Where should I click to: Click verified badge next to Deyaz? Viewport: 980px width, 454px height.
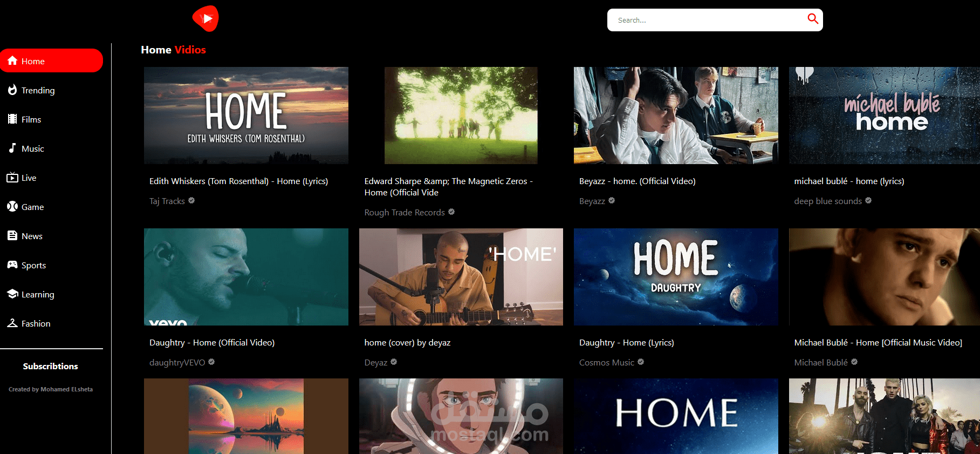[x=394, y=362]
